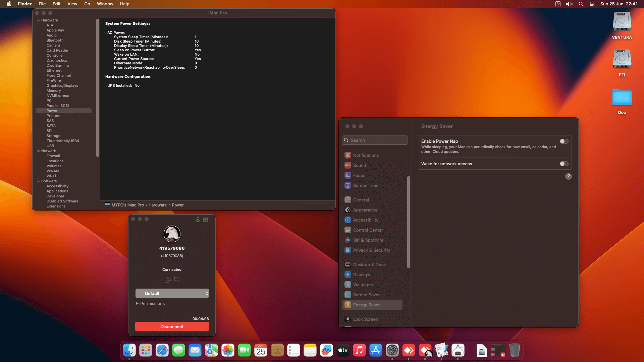Collapse the Software tree in System Information
The image size is (644, 362).
(x=38, y=181)
